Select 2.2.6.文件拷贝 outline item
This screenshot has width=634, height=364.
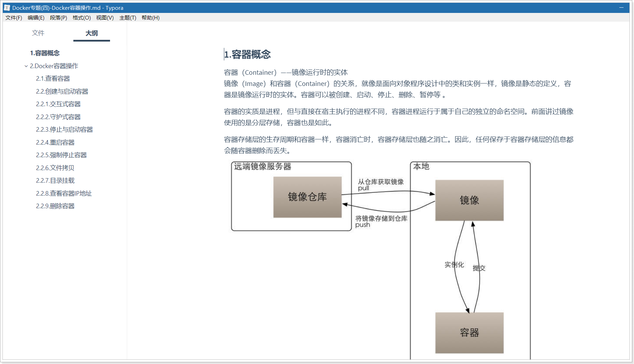point(55,168)
